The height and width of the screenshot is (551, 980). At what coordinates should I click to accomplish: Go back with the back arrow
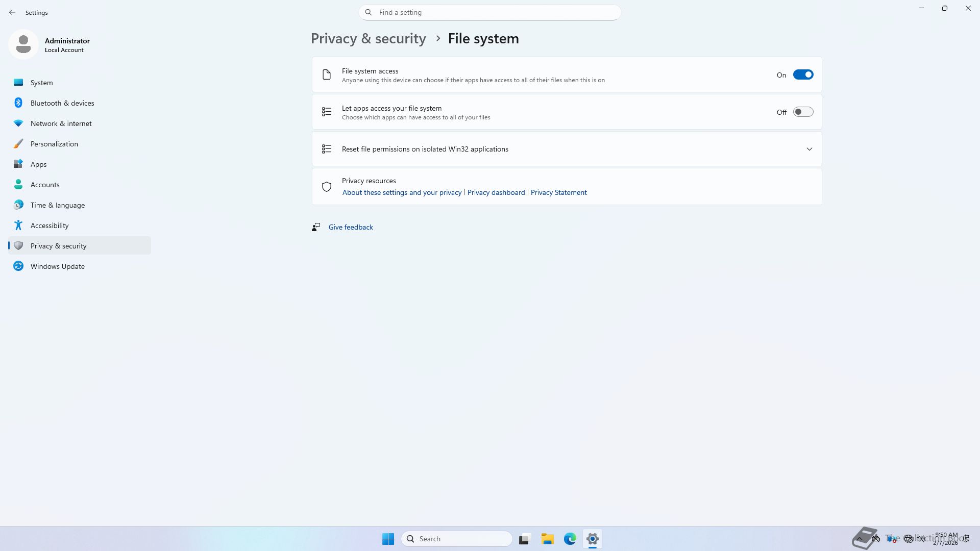click(12, 12)
